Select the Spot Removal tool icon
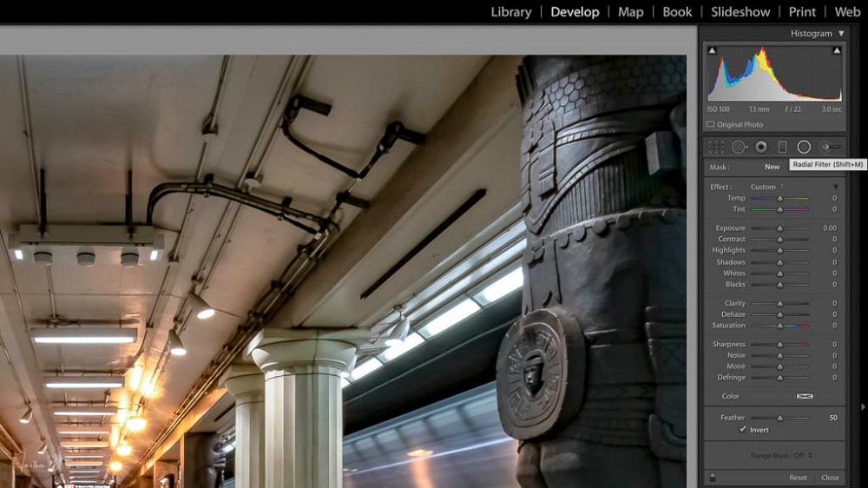 740,147
